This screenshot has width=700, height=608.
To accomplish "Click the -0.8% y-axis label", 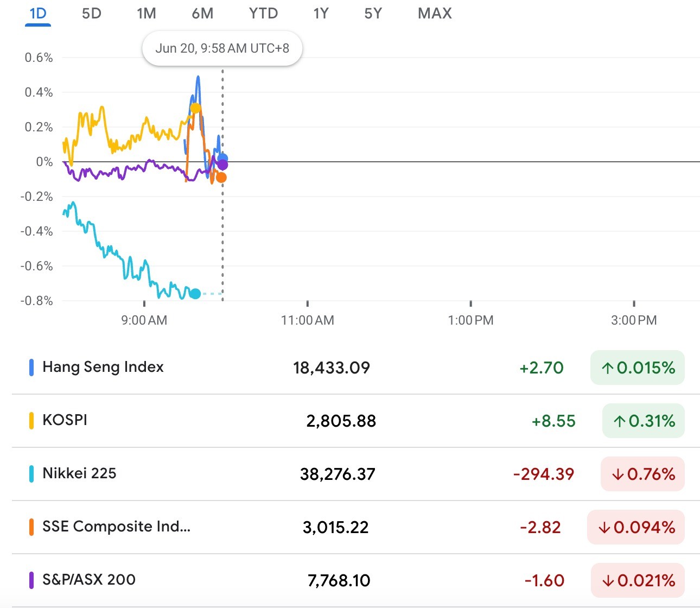I will point(36,301).
